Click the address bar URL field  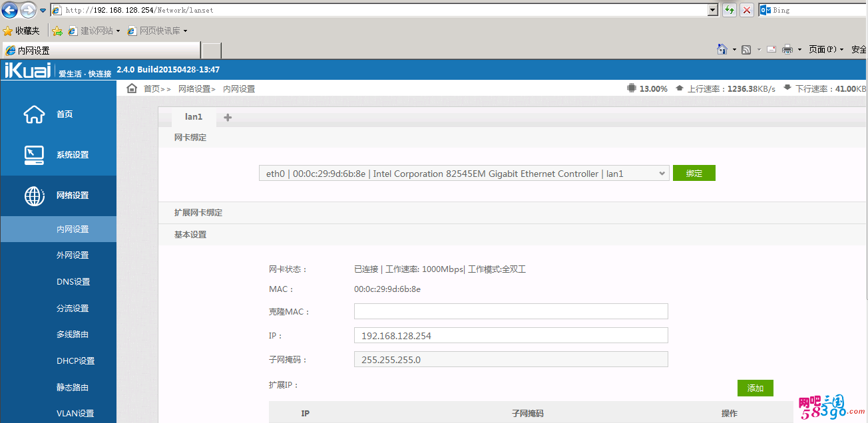[379, 10]
